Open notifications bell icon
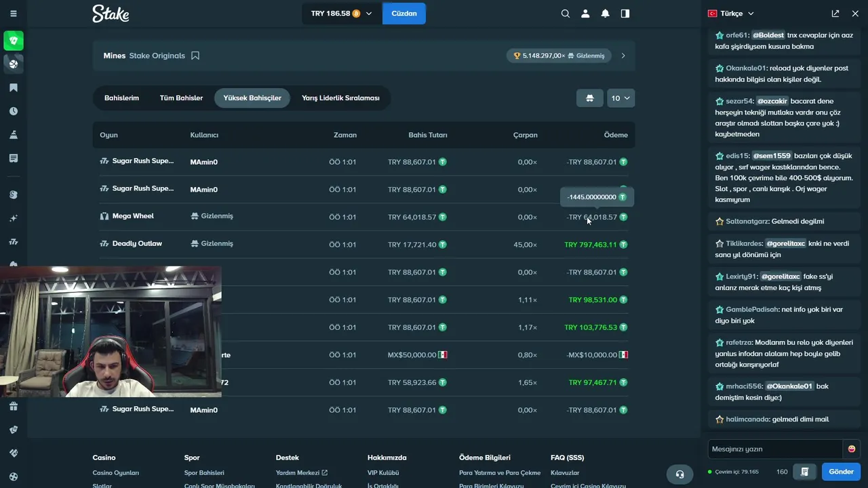The width and height of the screenshot is (868, 488). click(606, 14)
